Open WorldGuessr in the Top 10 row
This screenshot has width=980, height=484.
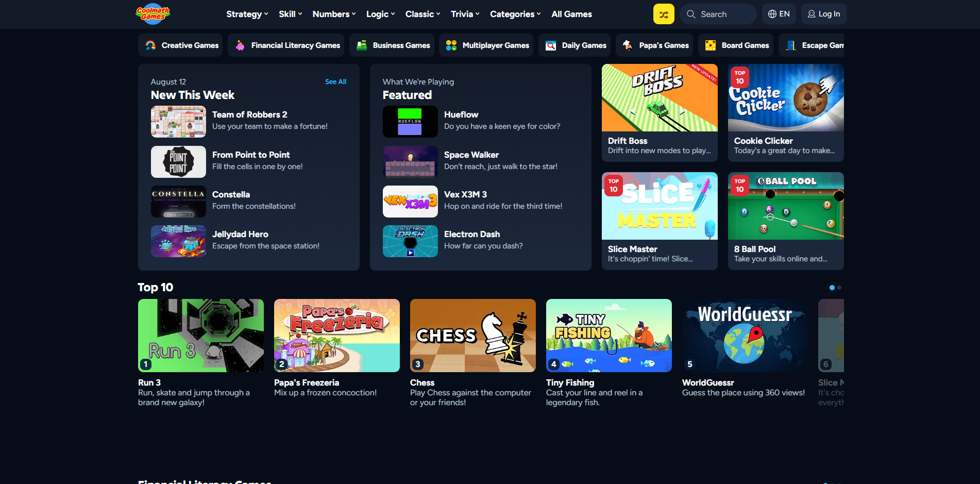(745, 336)
